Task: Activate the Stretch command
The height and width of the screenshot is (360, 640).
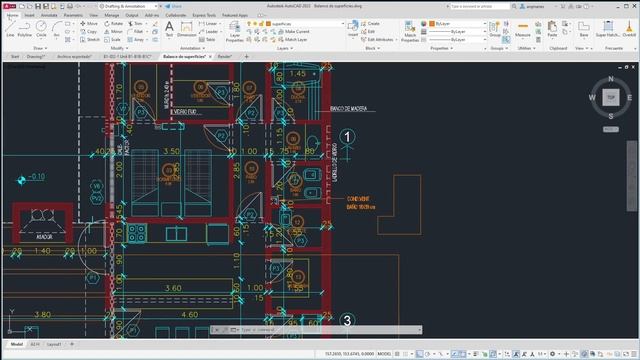Action: point(90,40)
